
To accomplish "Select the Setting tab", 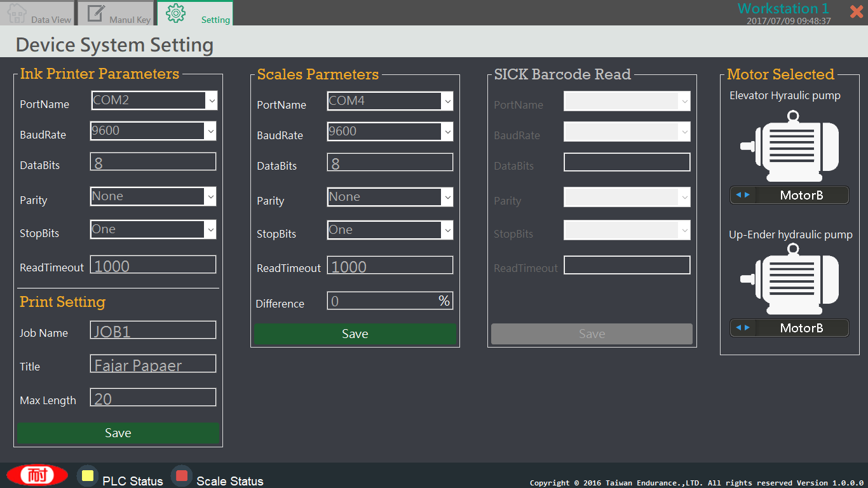I will click(x=196, y=13).
